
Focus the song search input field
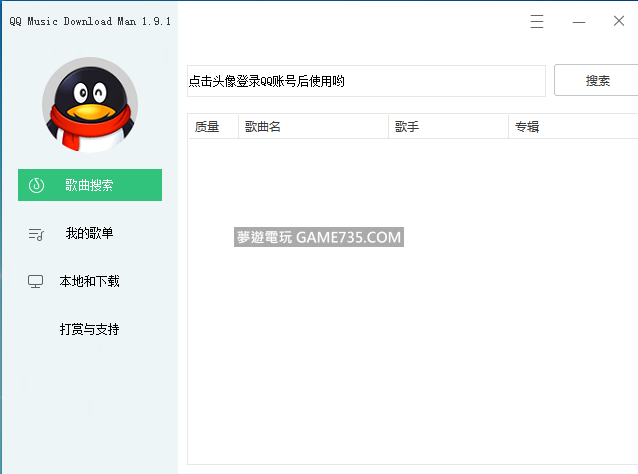click(x=365, y=81)
